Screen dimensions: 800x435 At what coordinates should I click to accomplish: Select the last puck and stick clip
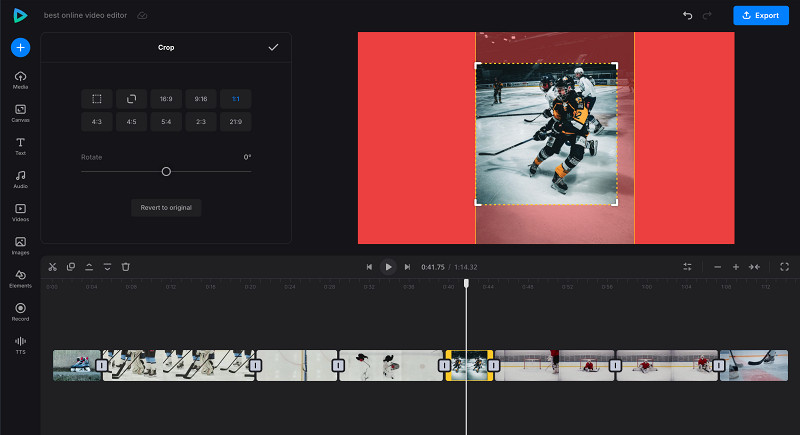pyautogui.click(x=754, y=365)
